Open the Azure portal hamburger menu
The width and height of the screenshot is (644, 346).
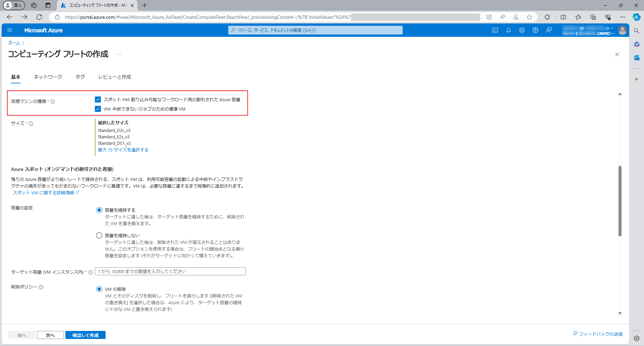click(x=10, y=30)
